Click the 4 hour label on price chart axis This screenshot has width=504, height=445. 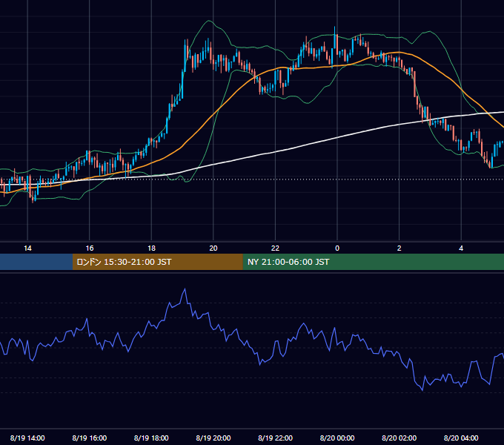(461, 248)
